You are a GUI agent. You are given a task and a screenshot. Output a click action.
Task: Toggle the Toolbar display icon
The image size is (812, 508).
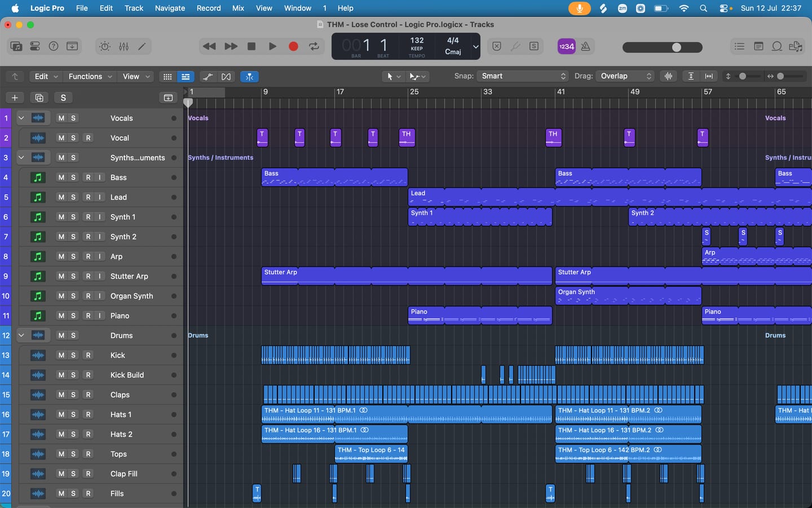click(x=72, y=46)
